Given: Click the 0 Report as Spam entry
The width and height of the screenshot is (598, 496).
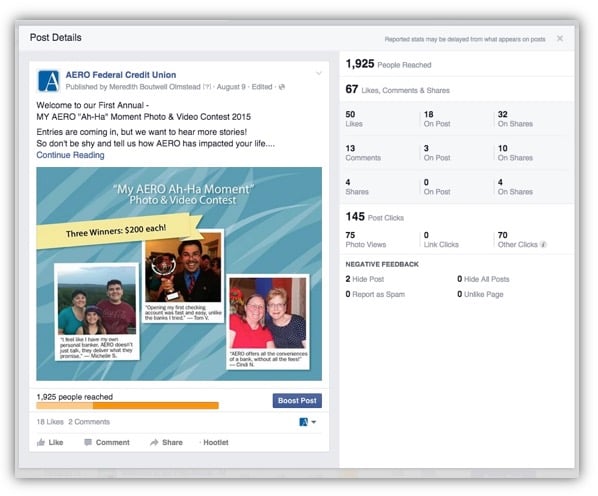Looking at the screenshot, I should 375,294.
